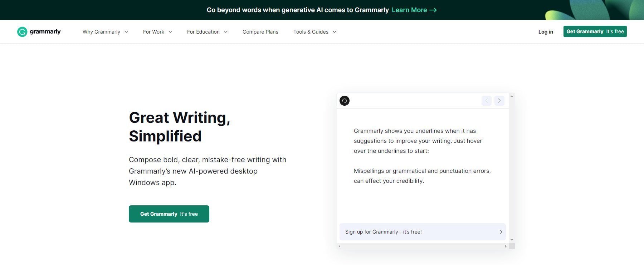Follow the Learn More banner link
644x265 pixels.
(409, 10)
